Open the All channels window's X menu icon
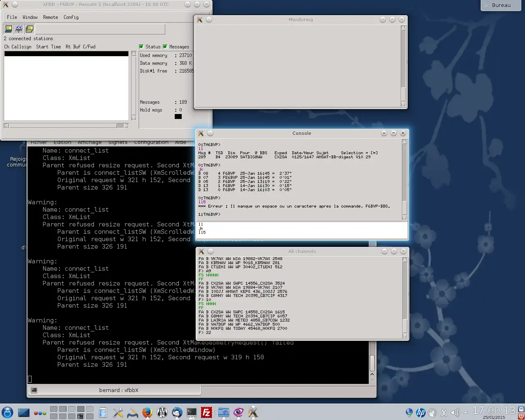 click(201, 251)
